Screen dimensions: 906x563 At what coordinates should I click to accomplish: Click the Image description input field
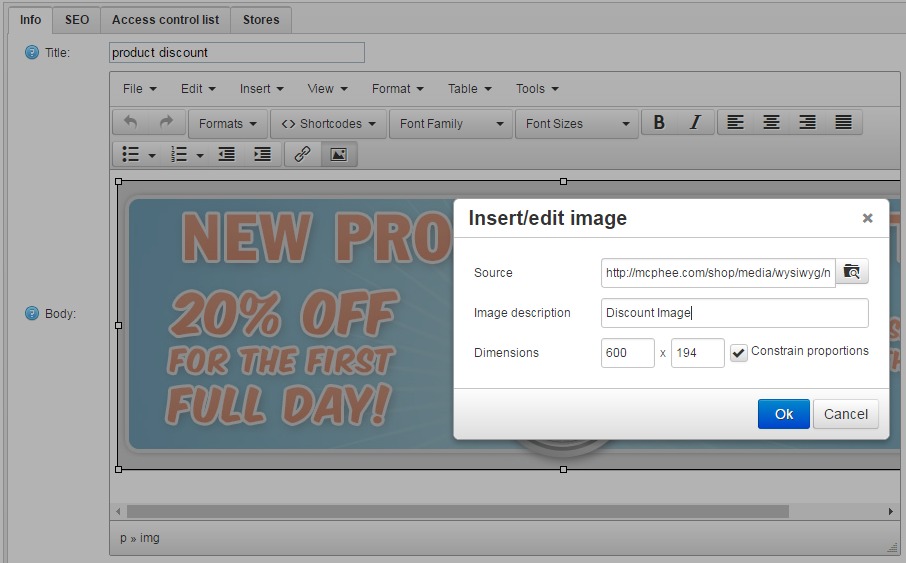pos(734,313)
